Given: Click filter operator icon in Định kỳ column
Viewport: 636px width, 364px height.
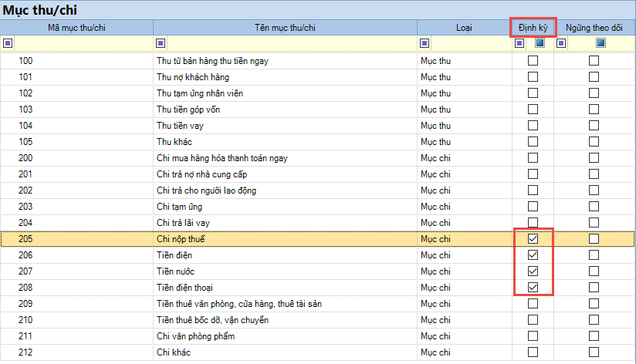Looking at the screenshot, I should pyautogui.click(x=519, y=43).
